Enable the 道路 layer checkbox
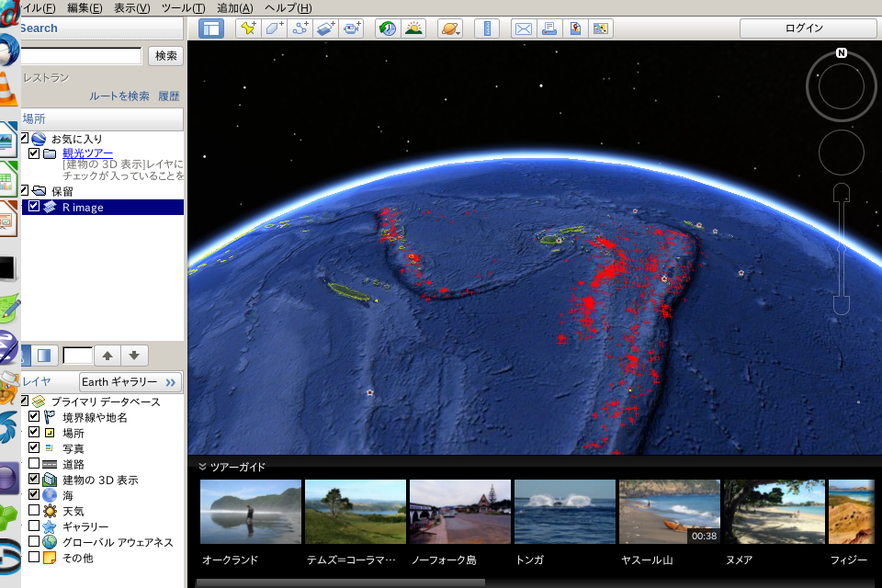This screenshot has width=882, height=588. point(34,463)
